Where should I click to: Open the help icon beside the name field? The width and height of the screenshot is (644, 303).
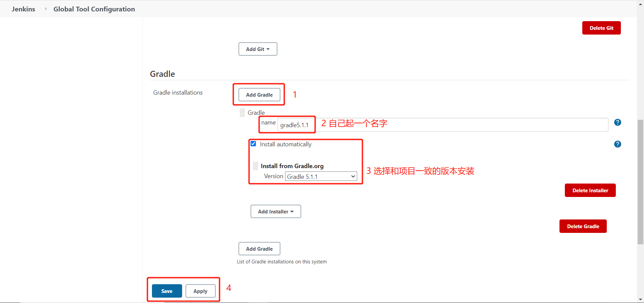click(618, 122)
